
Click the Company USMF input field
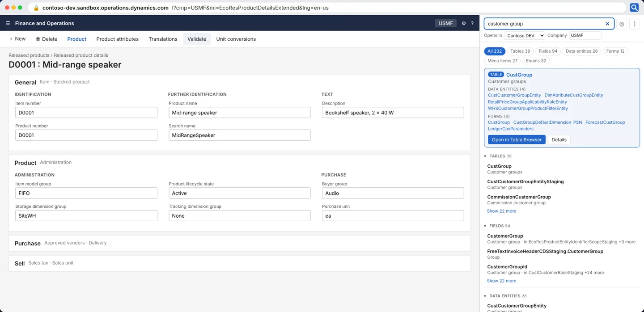point(585,36)
